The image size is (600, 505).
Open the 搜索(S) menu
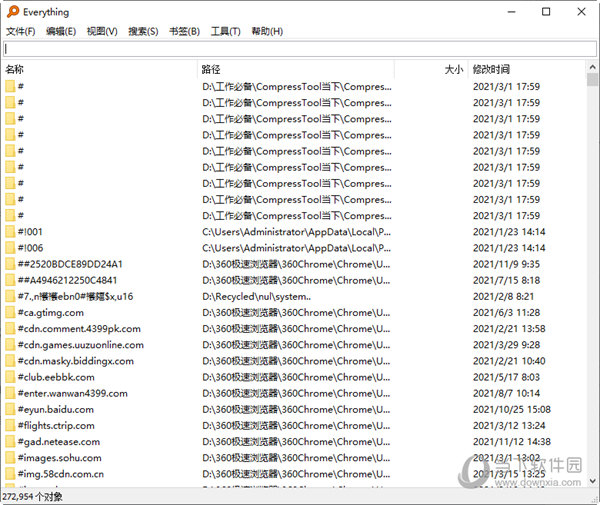[143, 31]
